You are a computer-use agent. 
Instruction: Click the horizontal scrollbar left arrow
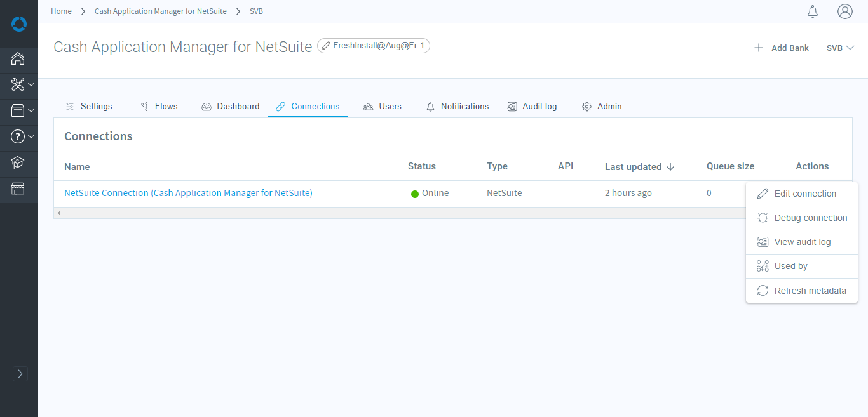59,213
